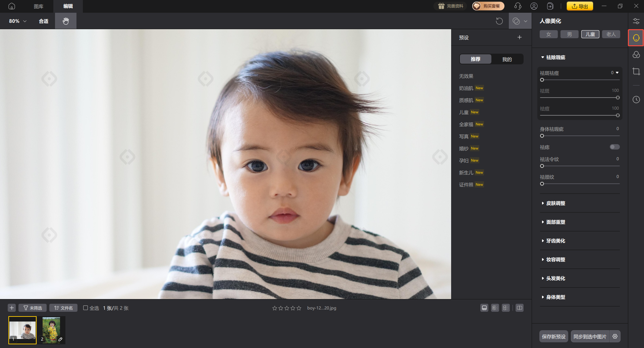644x348 pixels.
Task: Click the home icon
Action: pyautogui.click(x=12, y=6)
